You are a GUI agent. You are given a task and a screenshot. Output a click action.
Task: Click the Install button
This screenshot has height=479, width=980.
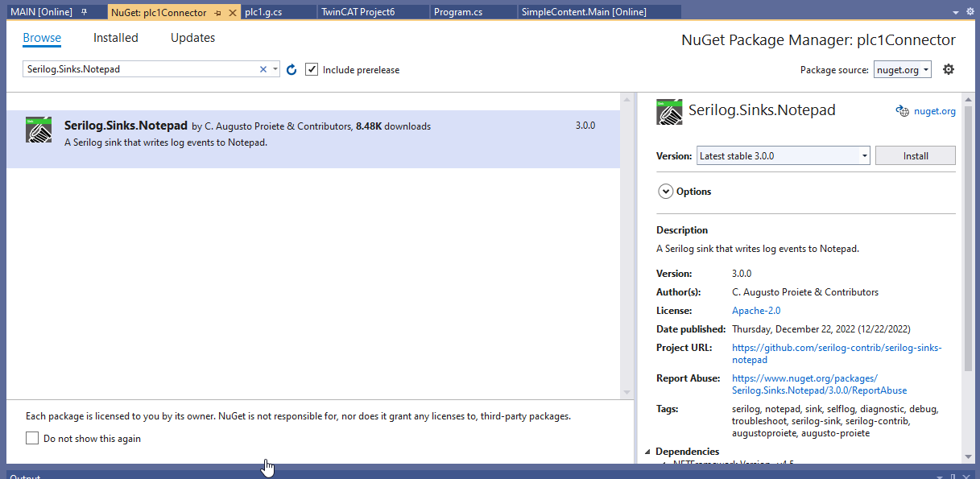916,155
